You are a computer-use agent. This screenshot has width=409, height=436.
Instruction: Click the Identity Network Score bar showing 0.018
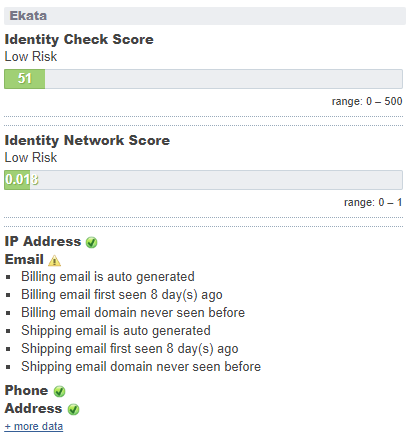203,180
